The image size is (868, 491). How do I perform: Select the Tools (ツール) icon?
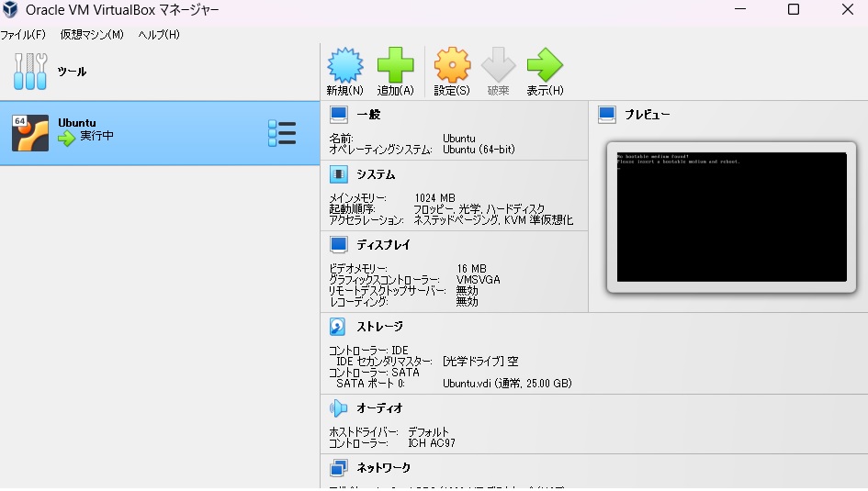coord(30,72)
